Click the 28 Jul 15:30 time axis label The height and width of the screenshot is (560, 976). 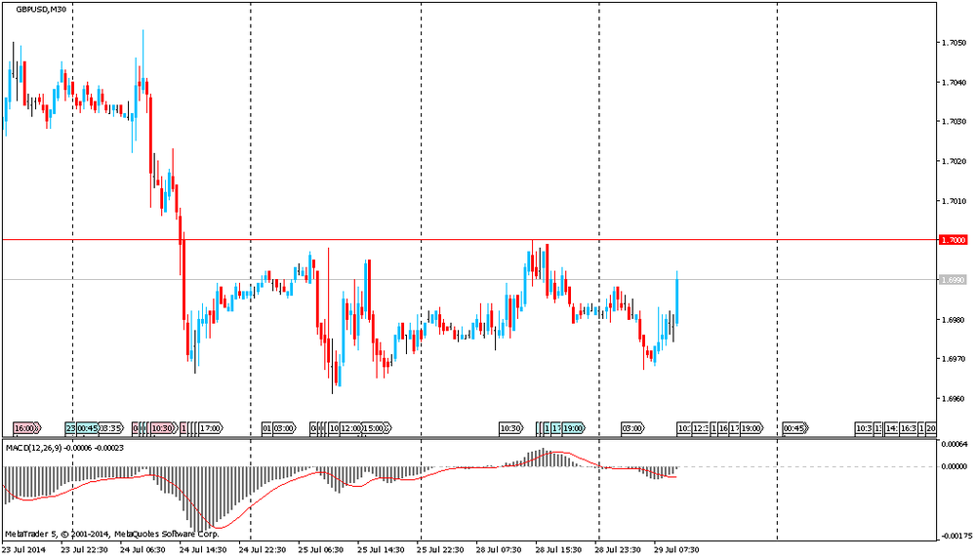[559, 549]
